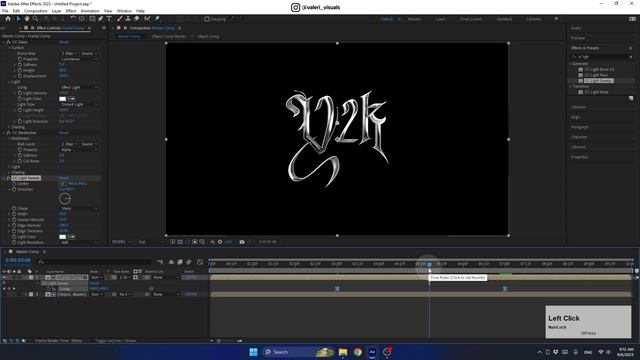Open the Composition menu
The image size is (640, 360).
[36, 11]
